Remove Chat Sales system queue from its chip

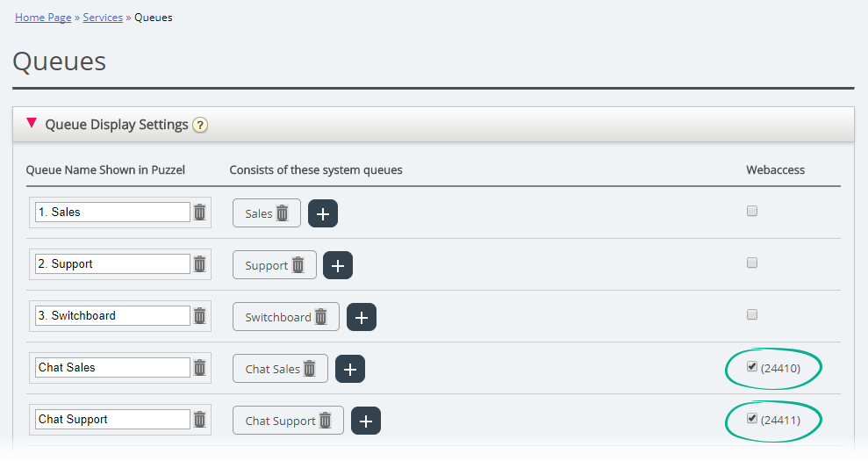pos(310,369)
